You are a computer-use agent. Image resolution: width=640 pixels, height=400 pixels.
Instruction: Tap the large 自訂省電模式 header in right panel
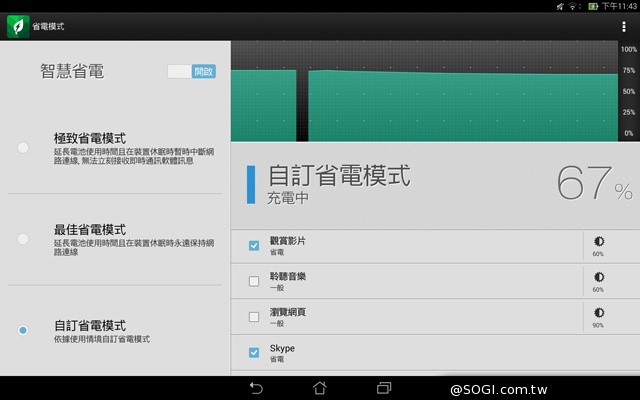[x=339, y=176]
